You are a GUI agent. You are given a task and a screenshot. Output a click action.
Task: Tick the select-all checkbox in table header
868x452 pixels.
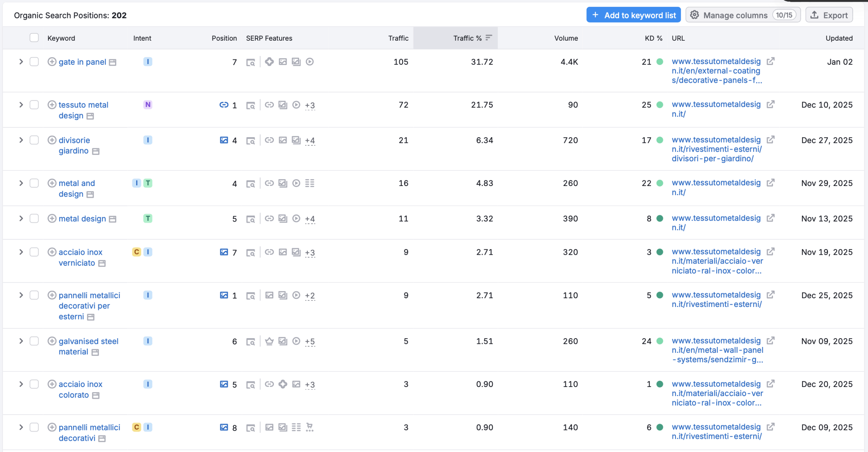(x=34, y=38)
